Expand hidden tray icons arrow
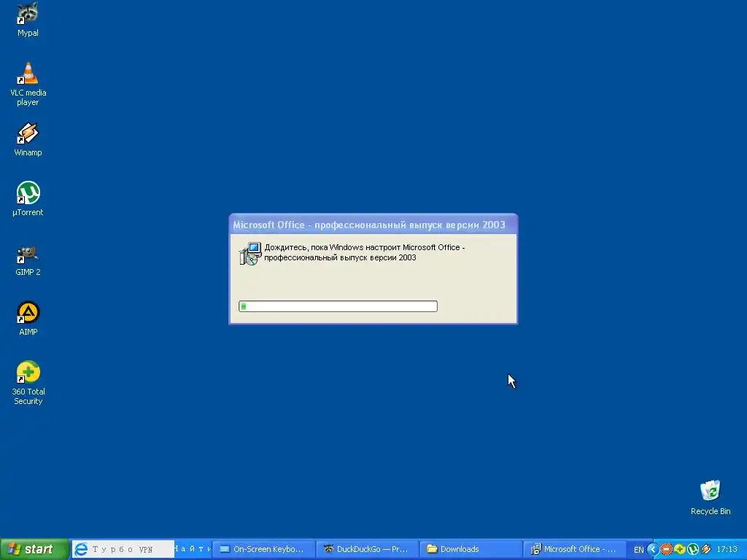Image resolution: width=747 pixels, height=560 pixels. pyautogui.click(x=653, y=550)
